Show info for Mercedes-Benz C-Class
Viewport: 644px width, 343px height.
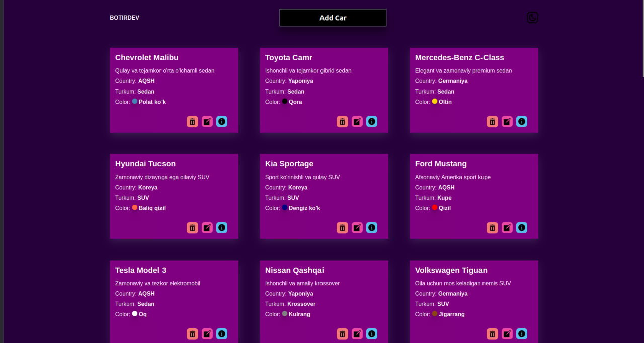coord(522,122)
